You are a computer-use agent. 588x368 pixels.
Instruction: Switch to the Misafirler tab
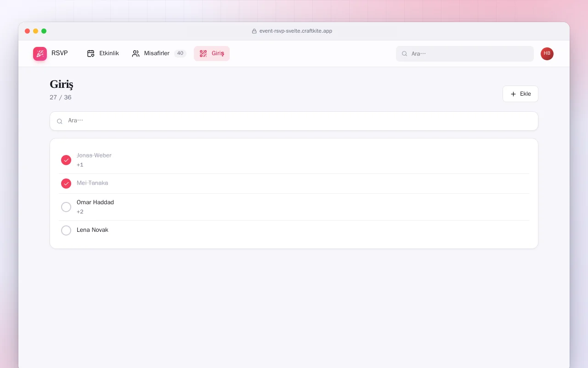(158, 53)
